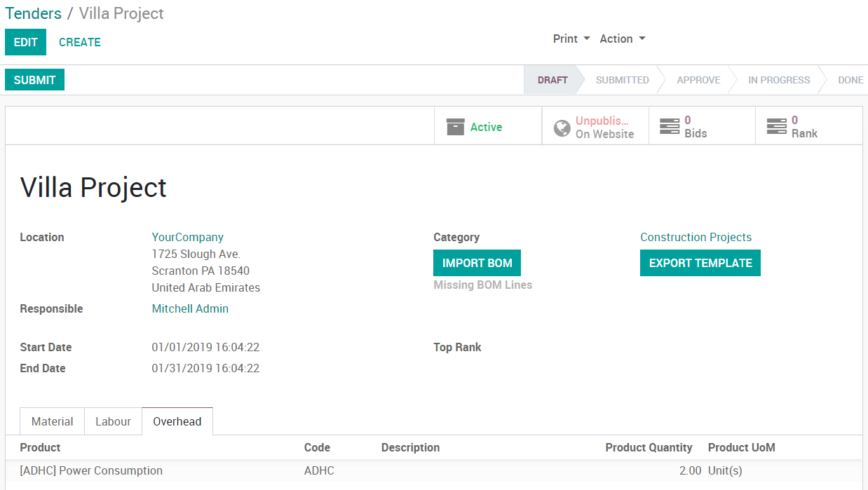
Task: Select the Overhead tab
Action: point(177,421)
